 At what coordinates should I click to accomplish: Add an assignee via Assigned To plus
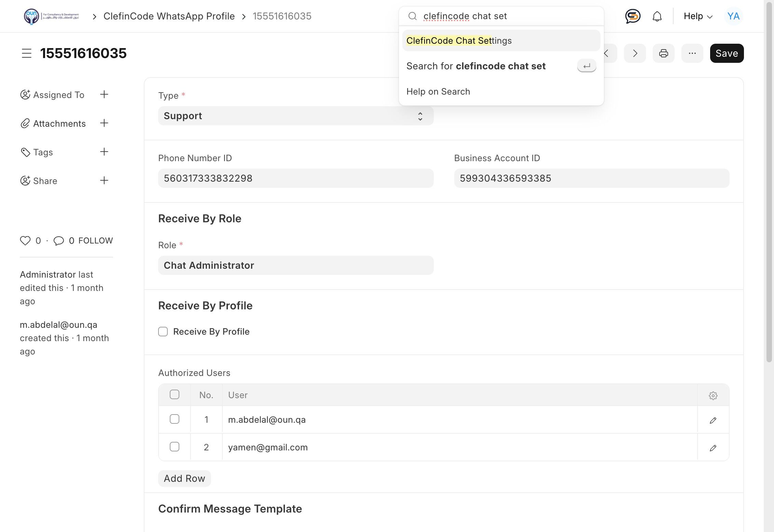[x=104, y=95]
